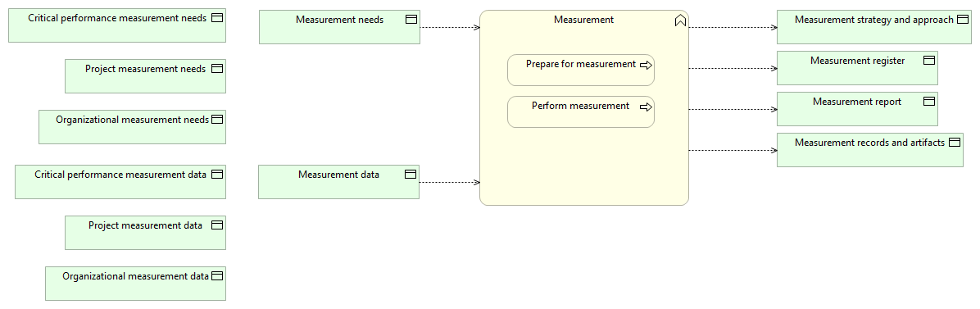Image resolution: width=980 pixels, height=309 pixels.
Task: Click the contract icon on Measurement data box
Action: [x=411, y=175]
